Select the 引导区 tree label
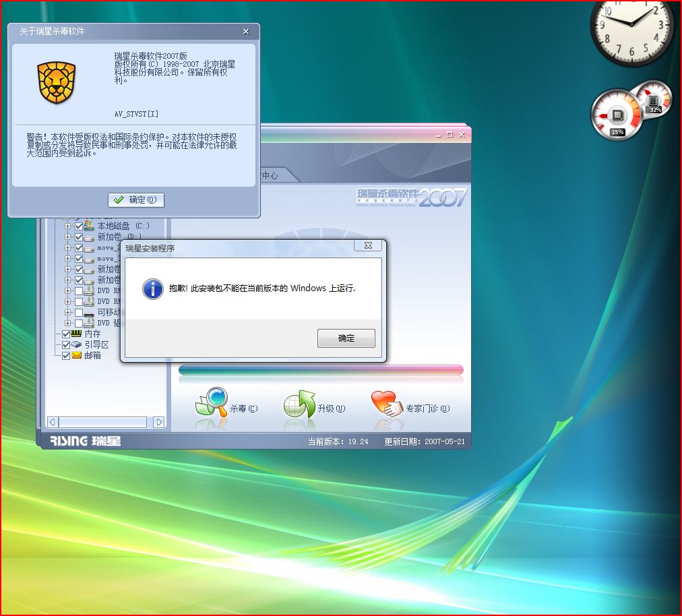 click(96, 345)
